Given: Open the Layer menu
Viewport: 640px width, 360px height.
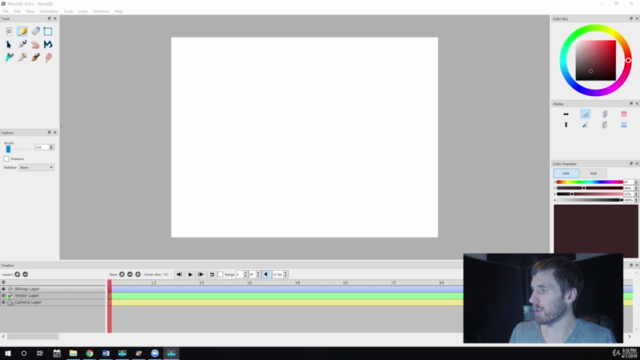Looking at the screenshot, I should pyautogui.click(x=83, y=11).
